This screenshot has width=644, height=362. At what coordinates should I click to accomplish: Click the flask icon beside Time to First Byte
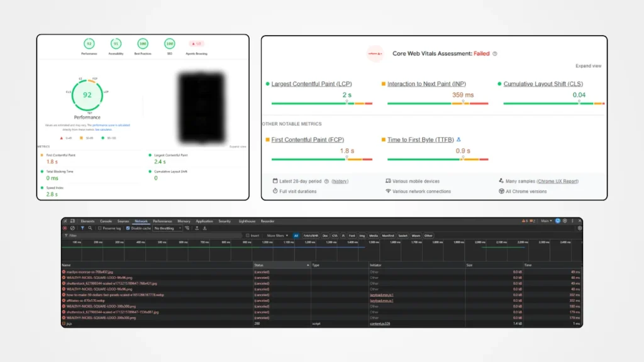click(458, 140)
